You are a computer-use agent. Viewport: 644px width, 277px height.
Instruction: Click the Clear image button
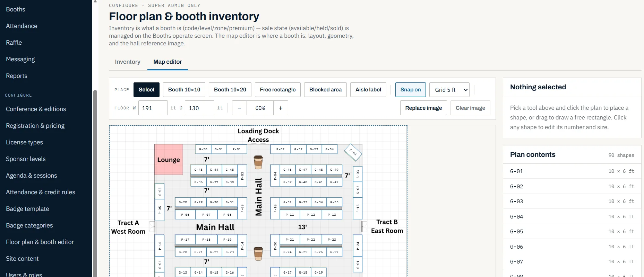point(470,108)
